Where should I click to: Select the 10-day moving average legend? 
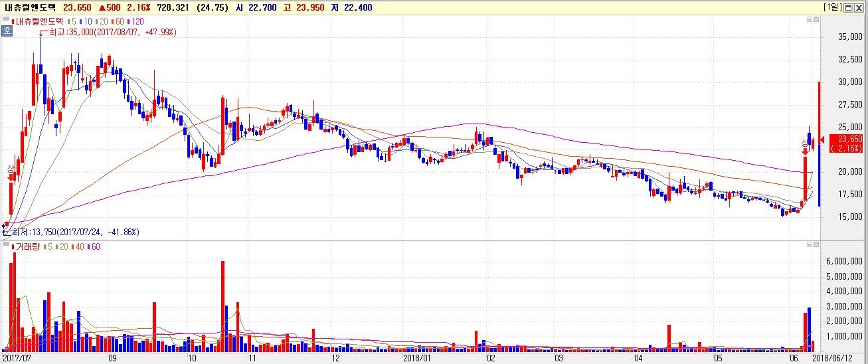(x=85, y=21)
